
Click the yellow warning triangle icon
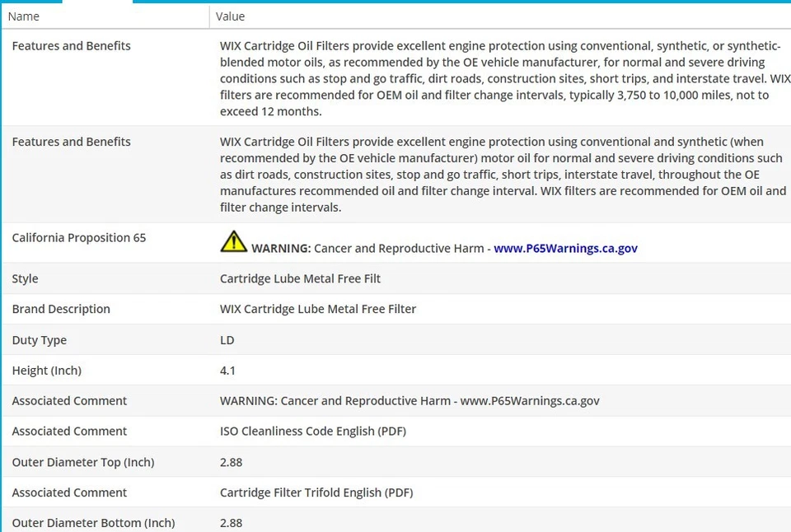(233, 241)
